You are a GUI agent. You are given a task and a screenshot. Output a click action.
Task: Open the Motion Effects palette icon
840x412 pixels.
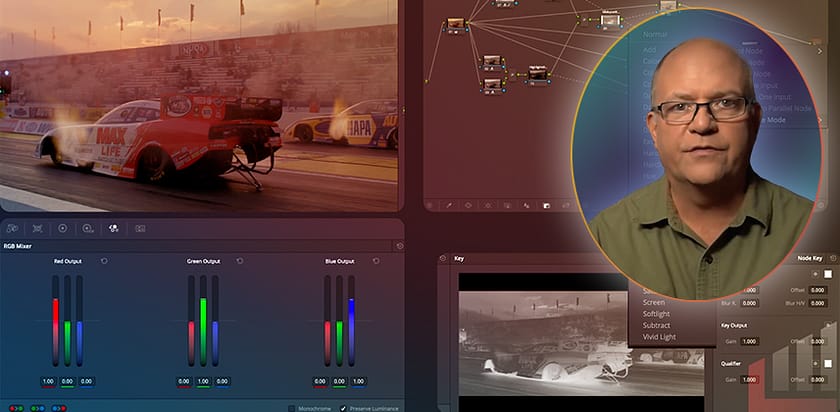click(x=140, y=228)
